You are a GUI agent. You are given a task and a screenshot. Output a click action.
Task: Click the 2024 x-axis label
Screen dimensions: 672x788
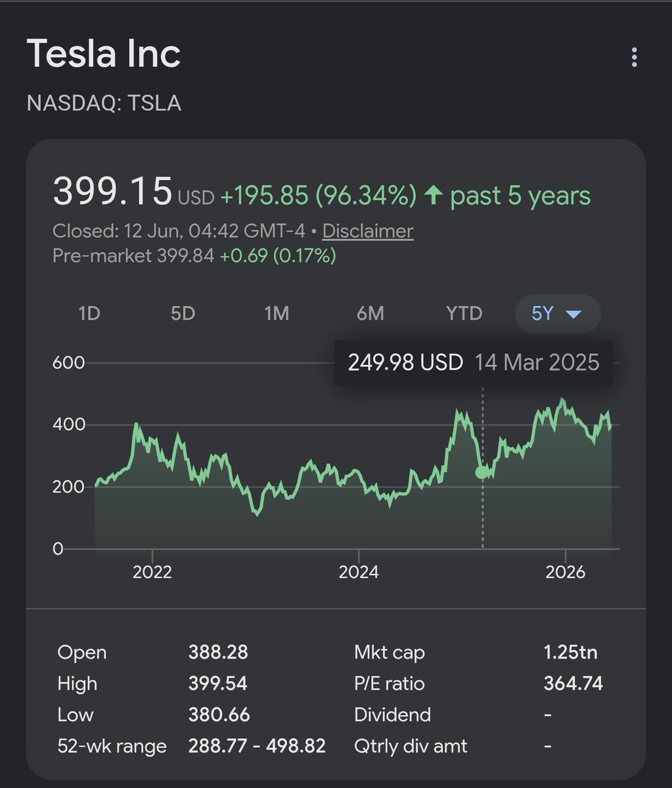tap(359, 572)
